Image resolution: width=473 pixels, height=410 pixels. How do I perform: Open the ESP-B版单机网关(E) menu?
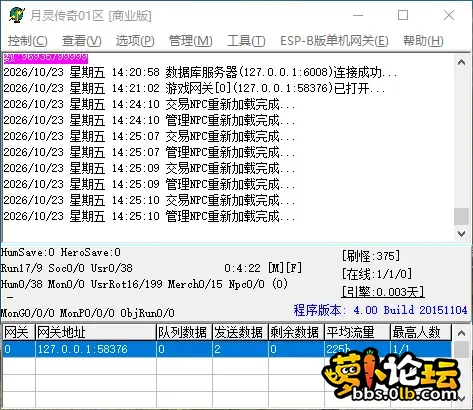[x=334, y=41]
